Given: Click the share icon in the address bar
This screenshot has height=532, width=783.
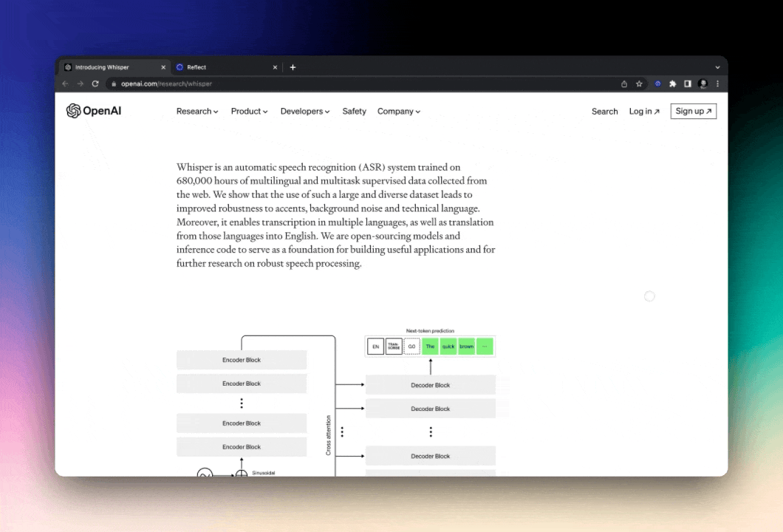Looking at the screenshot, I should point(624,83).
